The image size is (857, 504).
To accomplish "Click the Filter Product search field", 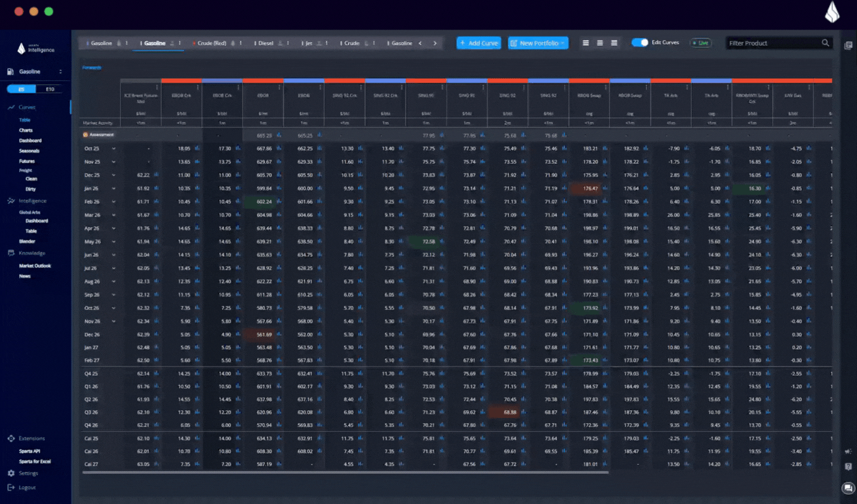I will pos(773,43).
